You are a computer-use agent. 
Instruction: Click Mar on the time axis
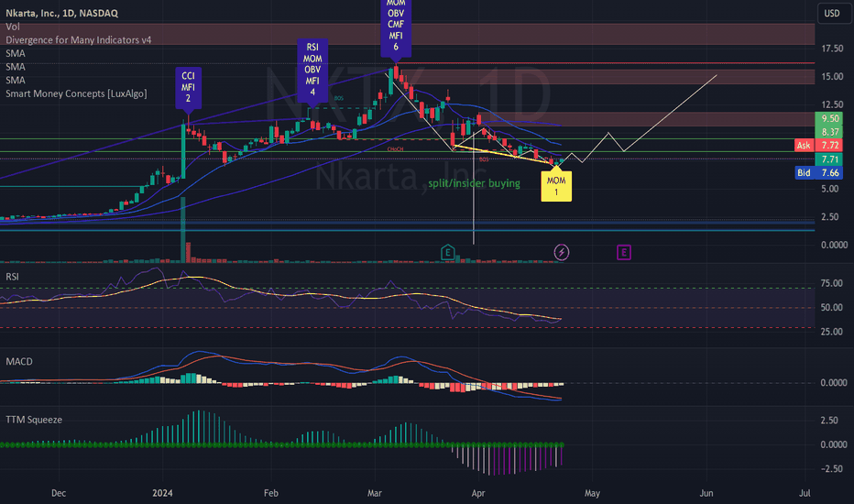click(x=374, y=493)
